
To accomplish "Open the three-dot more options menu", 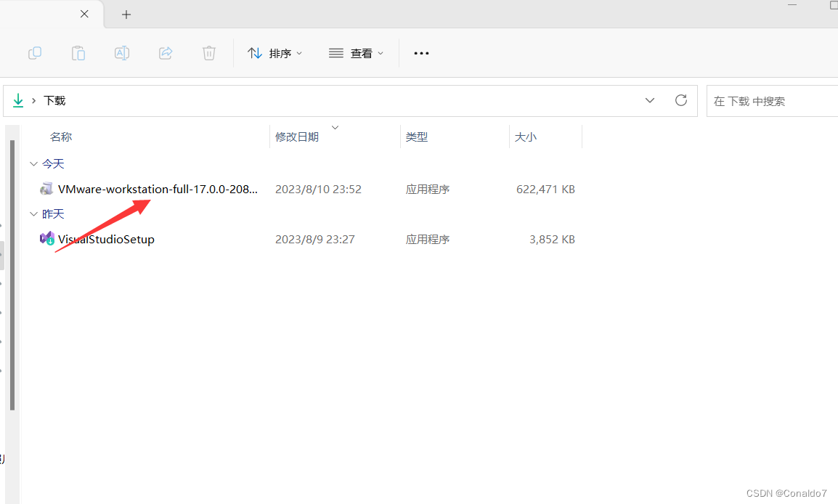I will pyautogui.click(x=421, y=54).
